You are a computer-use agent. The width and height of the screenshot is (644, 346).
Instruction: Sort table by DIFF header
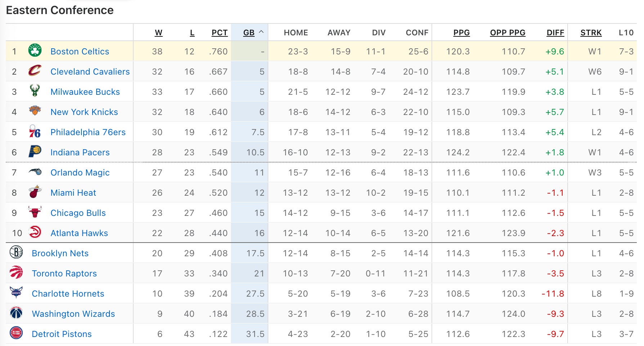click(555, 33)
